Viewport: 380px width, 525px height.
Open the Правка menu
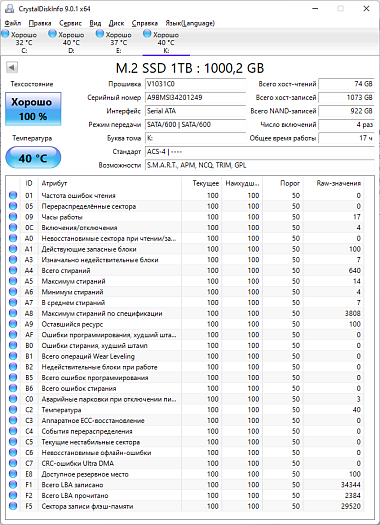tap(40, 23)
